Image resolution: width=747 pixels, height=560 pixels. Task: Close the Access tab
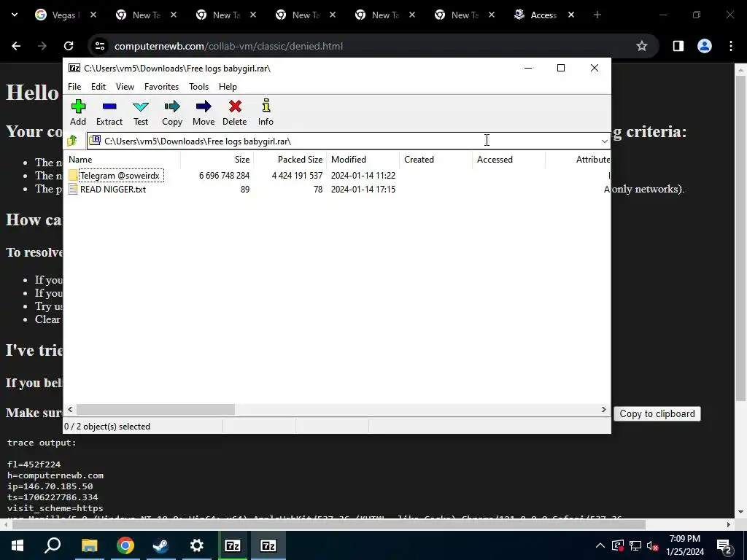pyautogui.click(x=571, y=15)
